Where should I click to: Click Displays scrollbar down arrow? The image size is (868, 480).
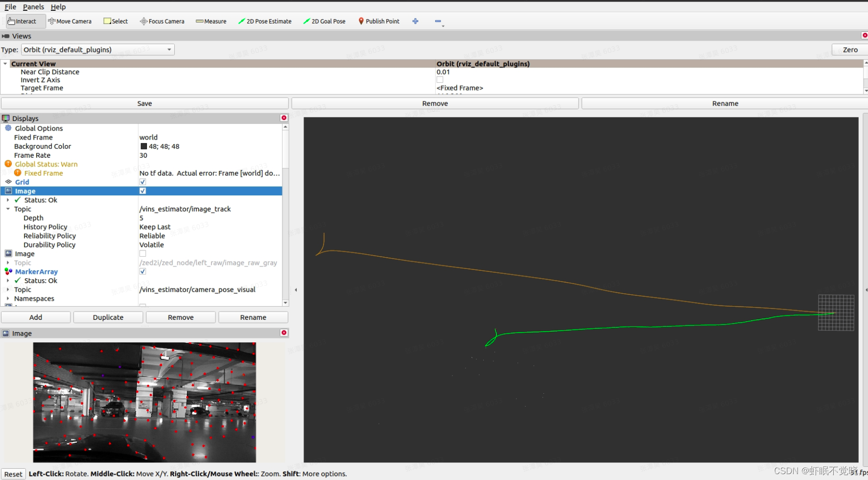(285, 303)
